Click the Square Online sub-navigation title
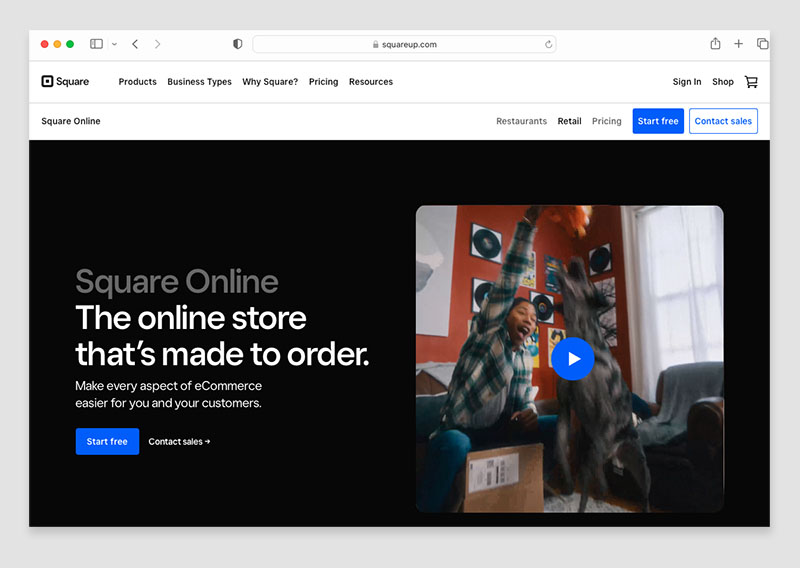Image resolution: width=800 pixels, height=568 pixels. pyautogui.click(x=71, y=121)
